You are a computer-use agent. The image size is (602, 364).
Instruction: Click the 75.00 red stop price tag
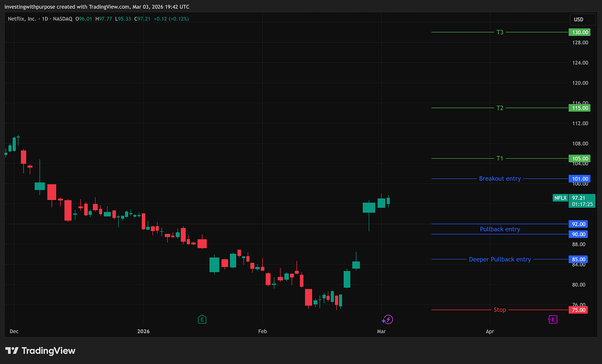point(579,310)
